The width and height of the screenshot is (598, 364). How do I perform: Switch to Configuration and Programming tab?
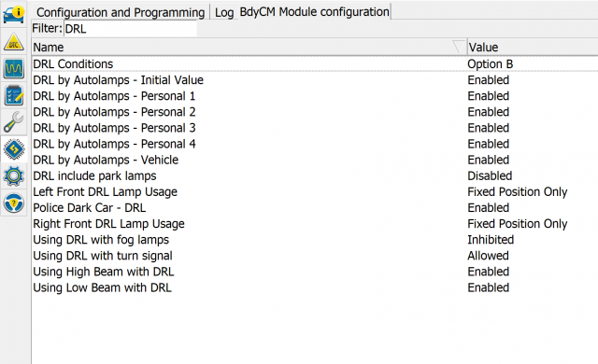pos(121,12)
